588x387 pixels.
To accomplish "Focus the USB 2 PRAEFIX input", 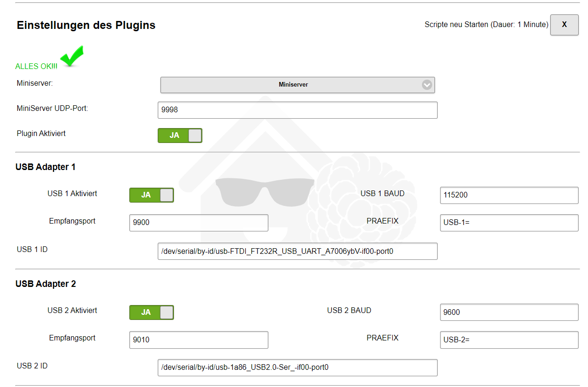I will (x=509, y=340).
